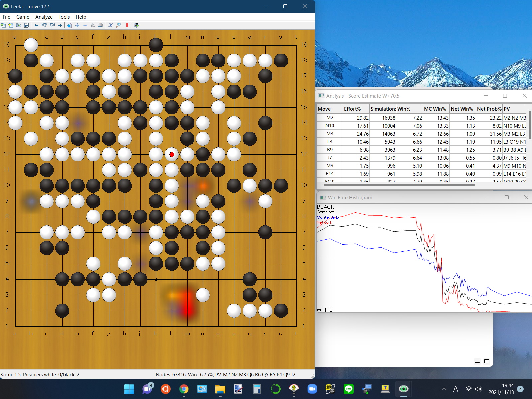Select the N10 row in analysis table
The width and height of the screenshot is (532, 399).
pos(330,126)
